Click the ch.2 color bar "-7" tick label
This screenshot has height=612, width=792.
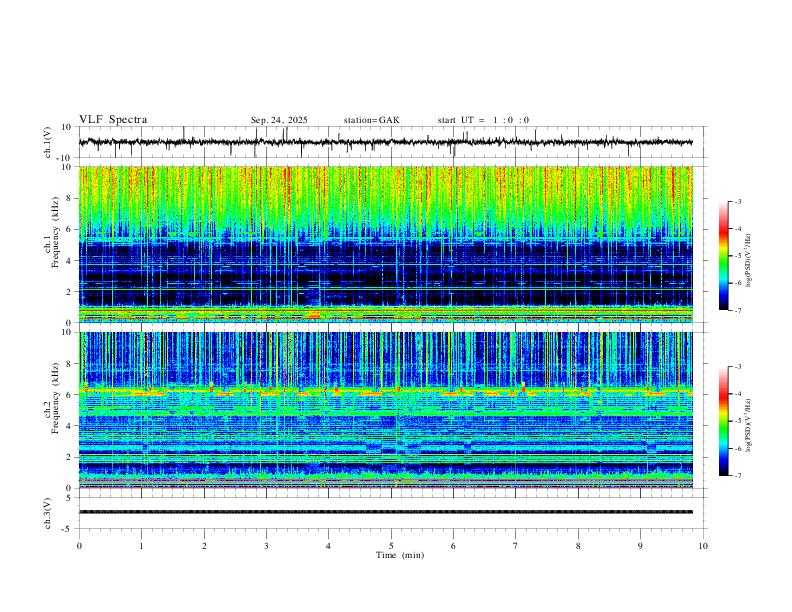pyautogui.click(x=738, y=476)
